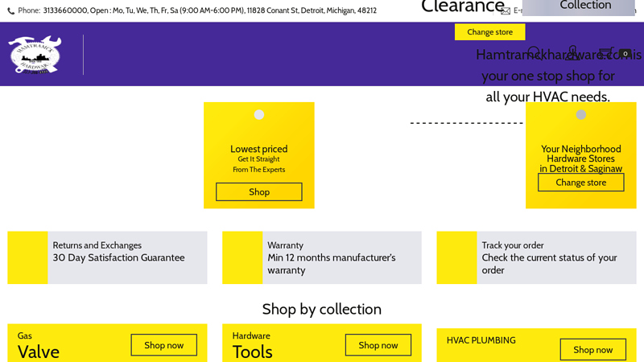Image resolution: width=644 pixels, height=362 pixels.
Task: Click the Returns and Exchanges info box
Action: tap(107, 257)
